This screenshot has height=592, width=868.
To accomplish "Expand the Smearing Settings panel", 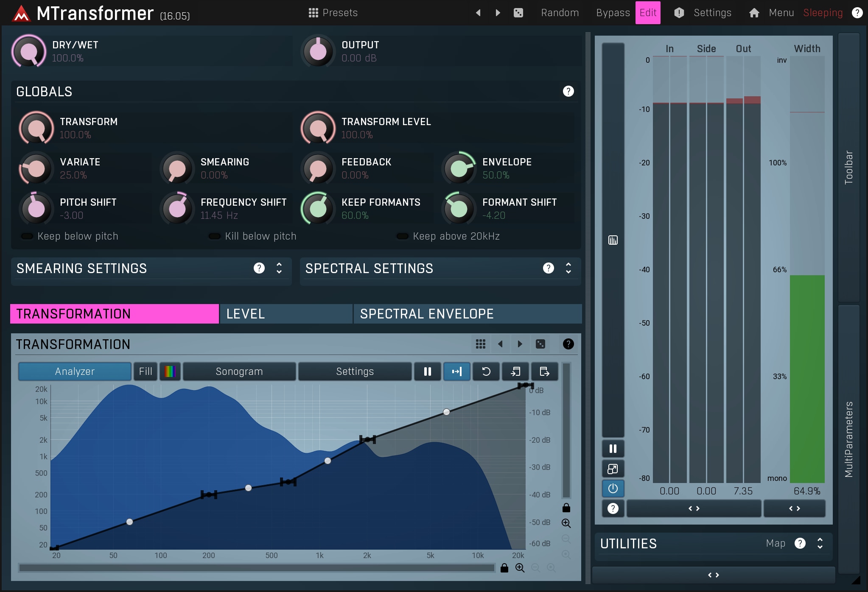I will [279, 268].
